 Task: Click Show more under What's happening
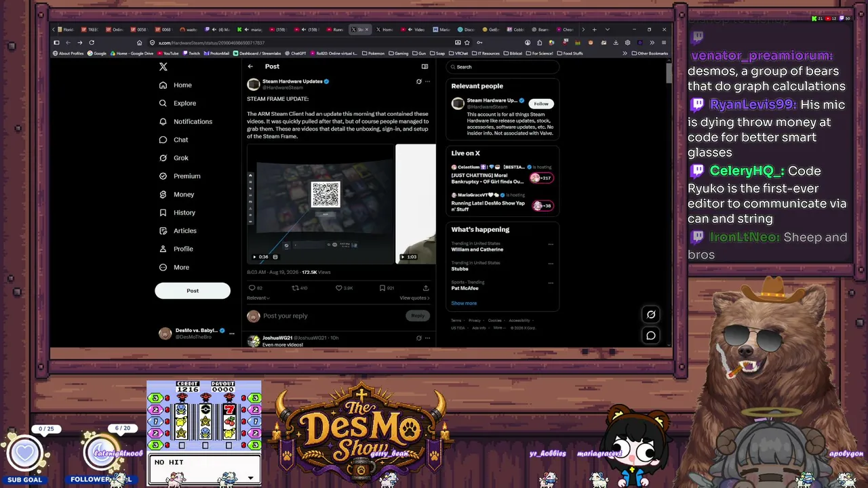464,304
